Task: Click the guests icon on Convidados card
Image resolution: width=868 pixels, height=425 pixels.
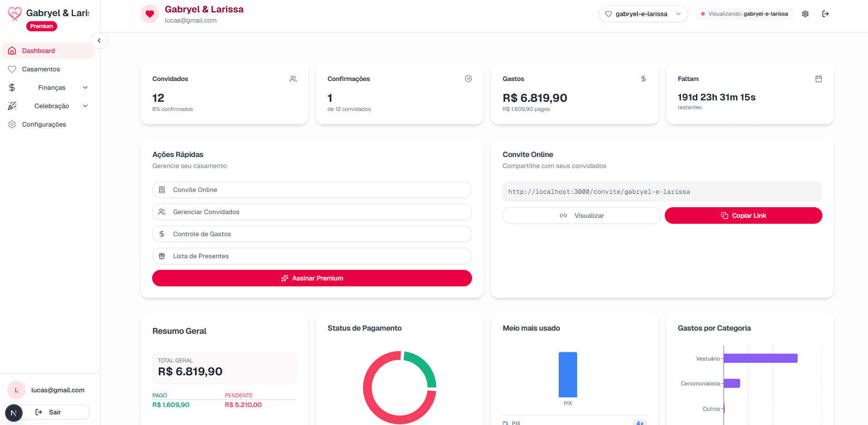Action: [x=293, y=79]
